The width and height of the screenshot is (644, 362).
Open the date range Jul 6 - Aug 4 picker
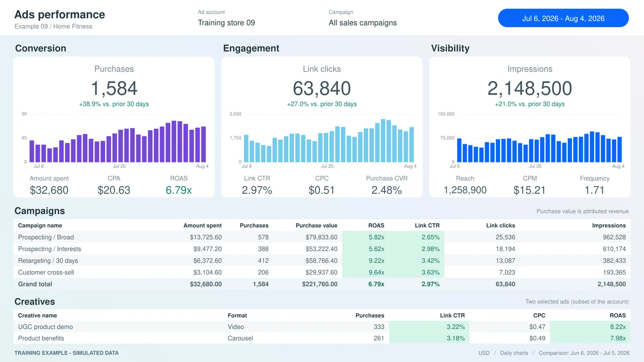563,18
